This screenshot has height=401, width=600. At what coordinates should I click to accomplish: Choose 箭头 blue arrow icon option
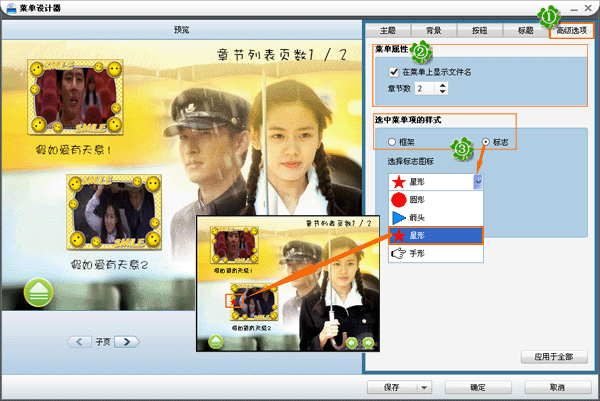[436, 217]
